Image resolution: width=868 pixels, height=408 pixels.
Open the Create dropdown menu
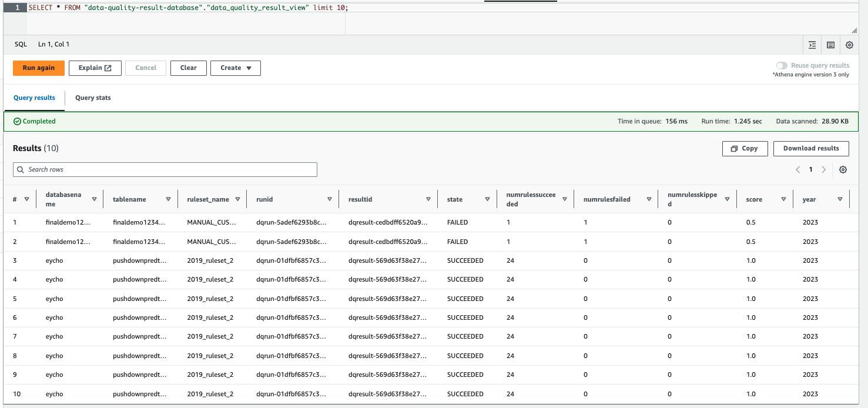tap(235, 68)
